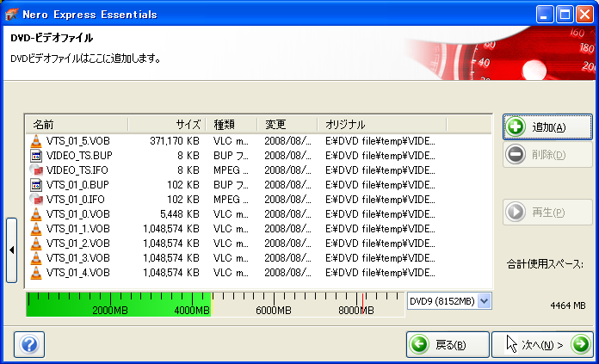This screenshot has width=599, height=364.
Task: Sort files by the サイズ column header
Action: (x=167, y=124)
